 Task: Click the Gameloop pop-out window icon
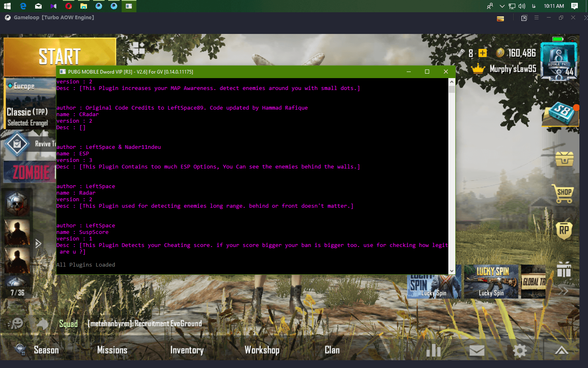pos(524,18)
